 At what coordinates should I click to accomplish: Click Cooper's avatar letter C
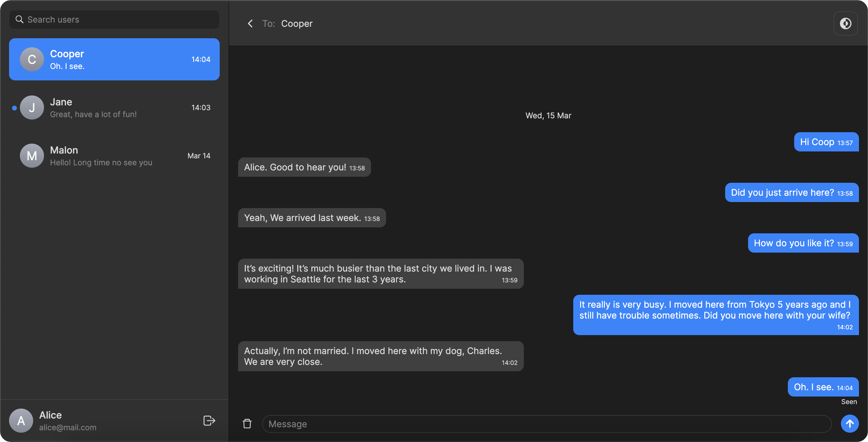(x=31, y=59)
